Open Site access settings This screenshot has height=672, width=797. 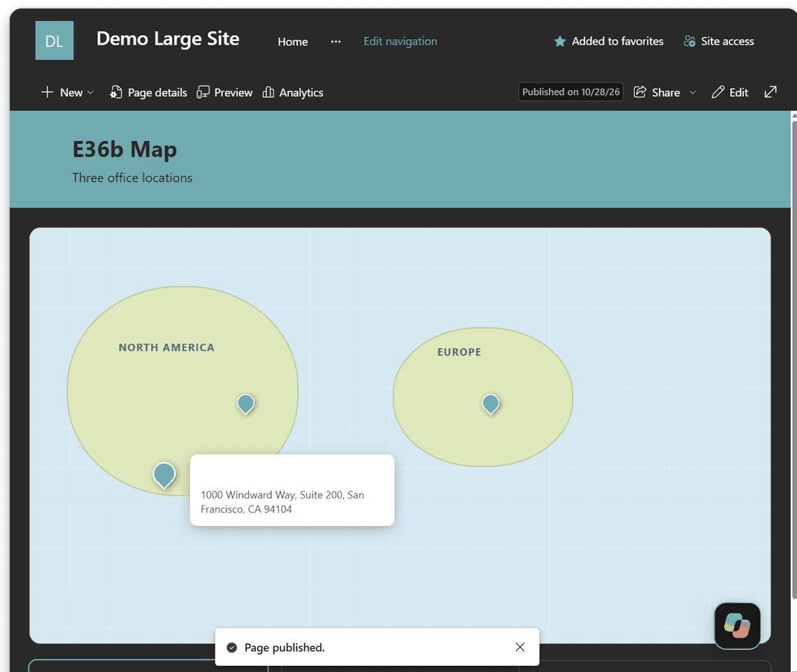coord(718,41)
